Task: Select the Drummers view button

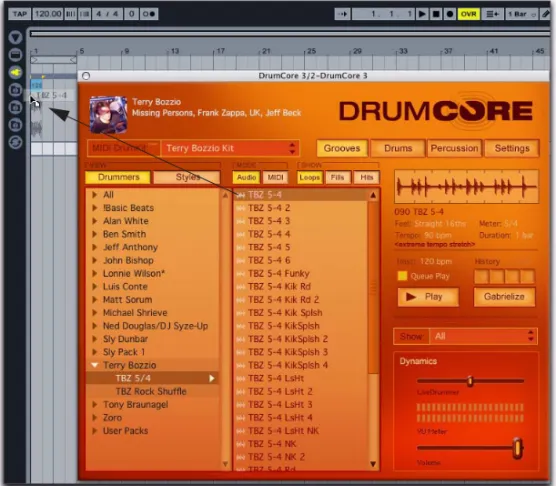Action: click(118, 177)
